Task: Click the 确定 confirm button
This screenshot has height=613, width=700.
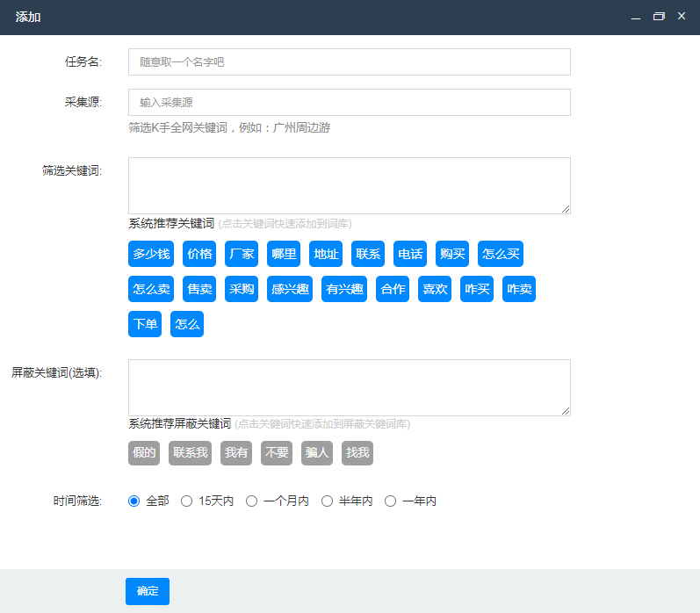Action: (148, 591)
